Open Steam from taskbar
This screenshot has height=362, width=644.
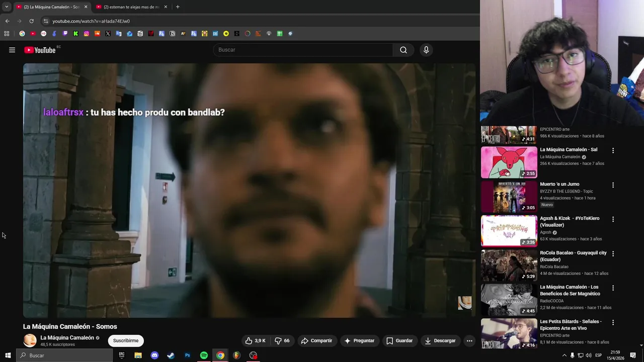pyautogui.click(x=171, y=355)
